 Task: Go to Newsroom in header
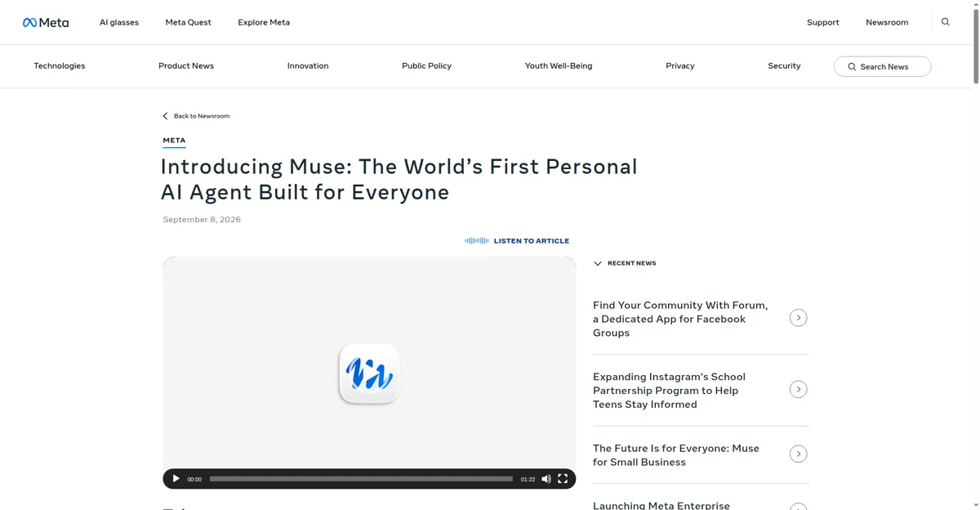(887, 22)
